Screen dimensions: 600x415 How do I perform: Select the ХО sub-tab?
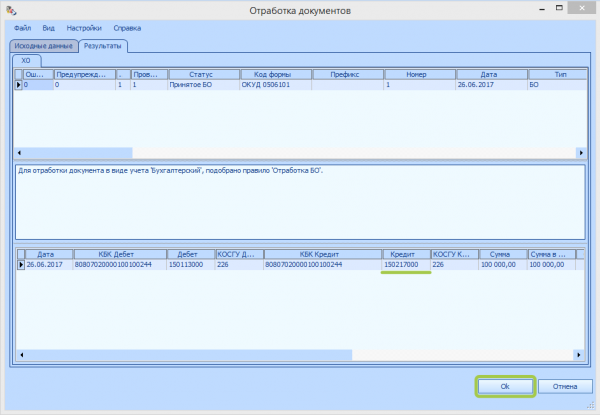click(26, 60)
